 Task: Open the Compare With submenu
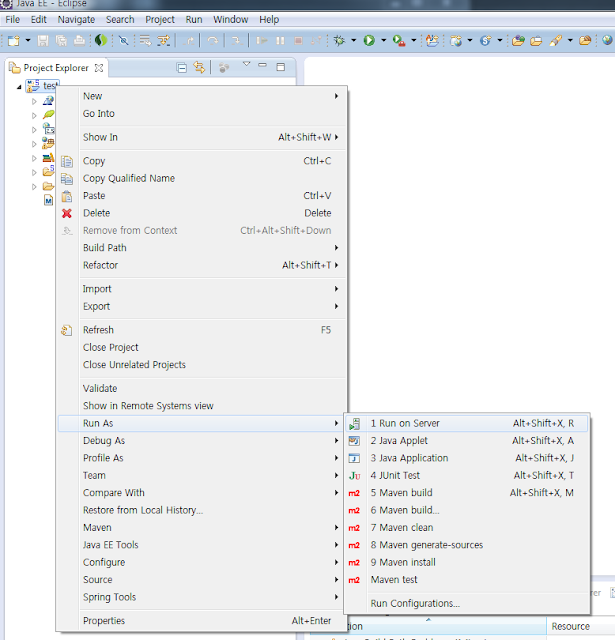202,493
